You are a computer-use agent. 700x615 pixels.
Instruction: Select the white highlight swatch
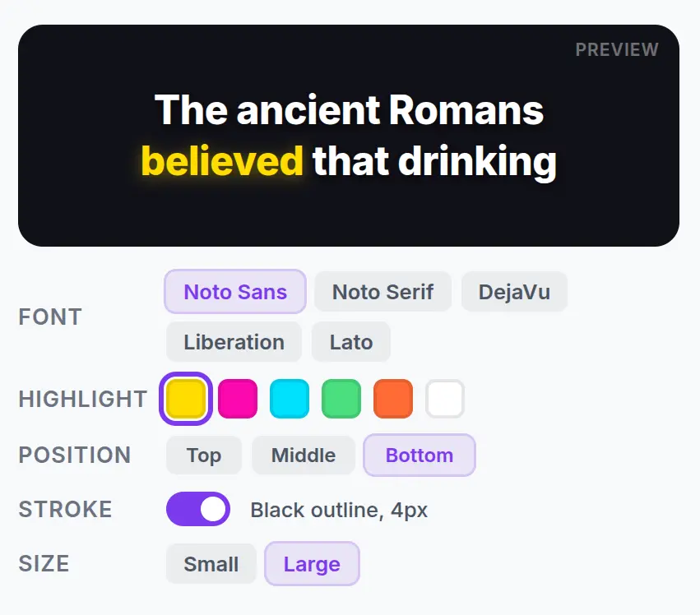(x=445, y=399)
